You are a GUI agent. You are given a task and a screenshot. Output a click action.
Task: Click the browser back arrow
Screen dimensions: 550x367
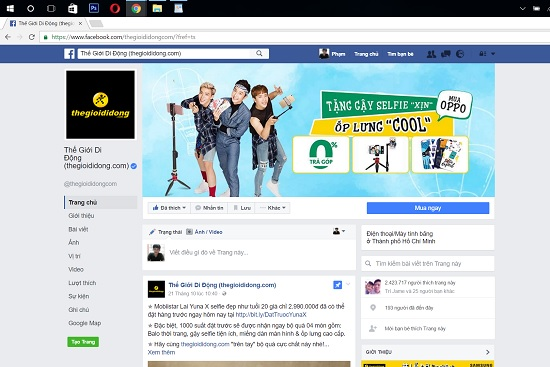(x=8, y=37)
